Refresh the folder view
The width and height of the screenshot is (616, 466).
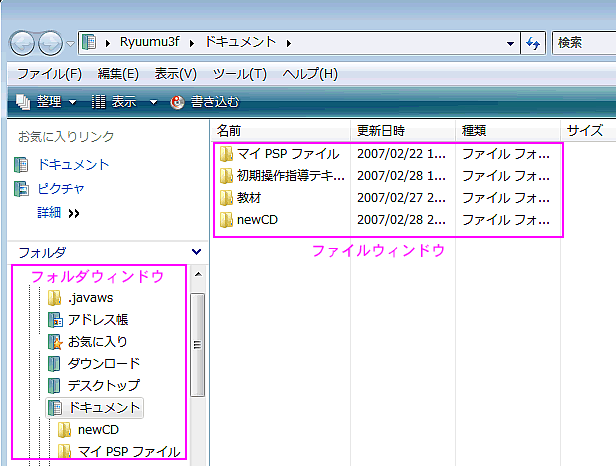[x=533, y=43]
